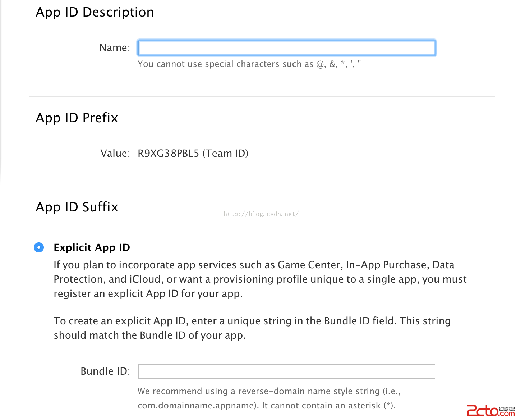
Task: Click the App ID Suffix heading
Action: (77, 207)
